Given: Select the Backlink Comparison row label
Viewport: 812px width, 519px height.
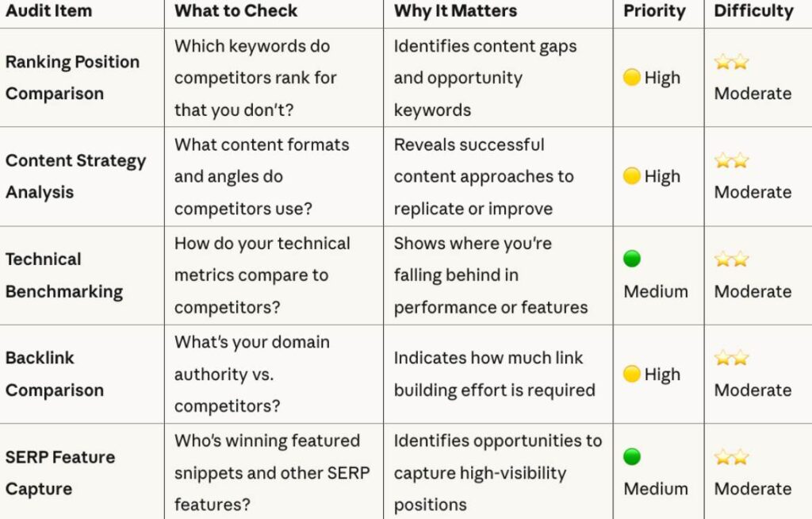Looking at the screenshot, I should pyautogui.click(x=54, y=374).
